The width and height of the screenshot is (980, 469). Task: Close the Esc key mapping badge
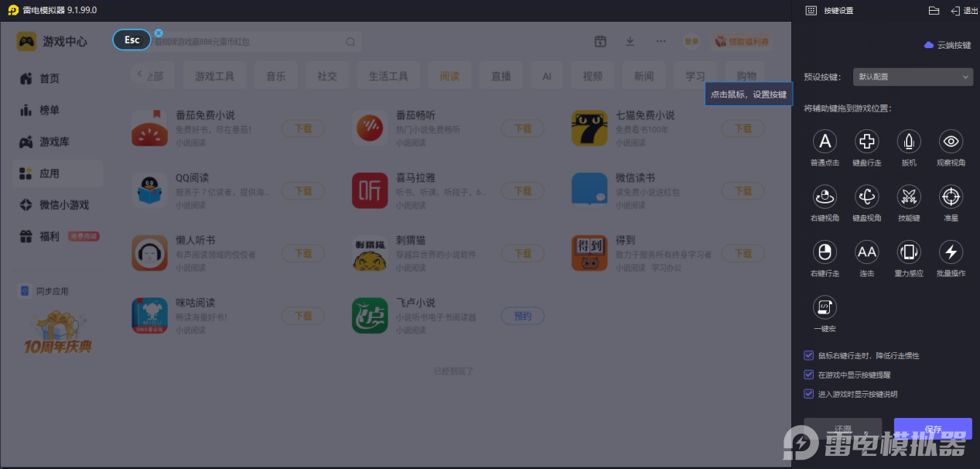(159, 33)
